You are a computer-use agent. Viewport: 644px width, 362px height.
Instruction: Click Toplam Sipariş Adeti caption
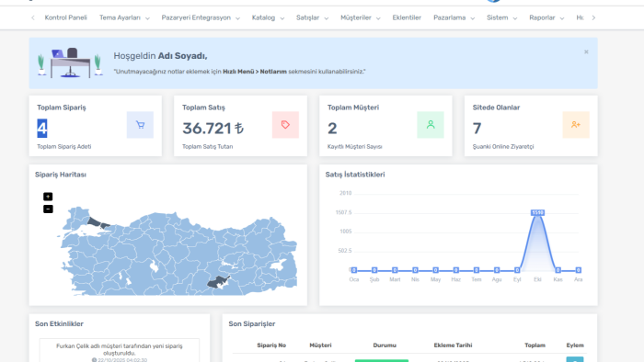point(64,146)
